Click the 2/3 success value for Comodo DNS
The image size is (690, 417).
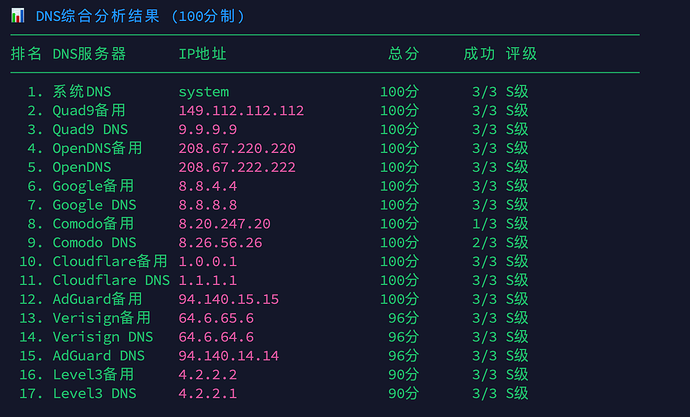(484, 243)
